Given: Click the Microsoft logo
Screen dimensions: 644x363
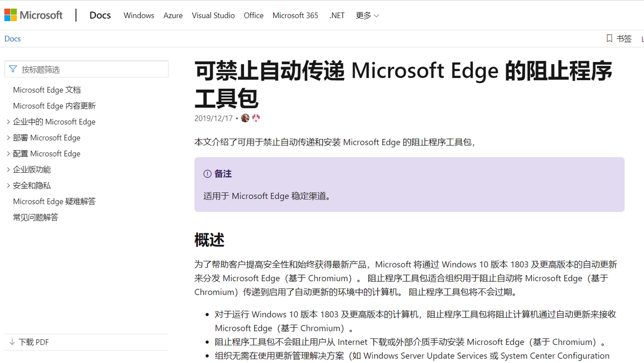Looking at the screenshot, I should 33,15.
